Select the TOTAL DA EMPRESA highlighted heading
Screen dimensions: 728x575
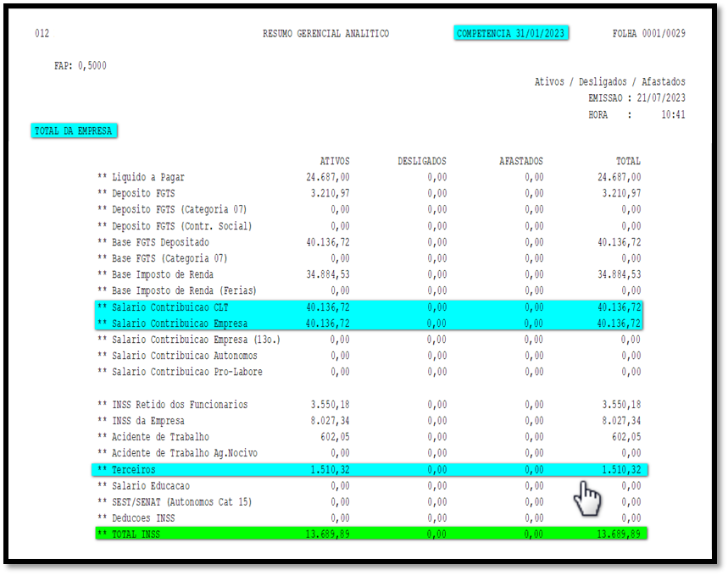74,131
